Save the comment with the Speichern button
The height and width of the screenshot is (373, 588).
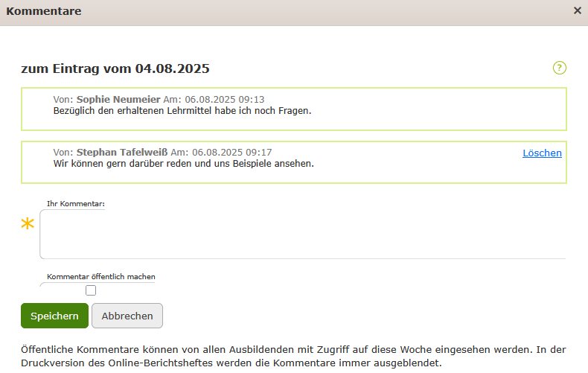point(54,316)
